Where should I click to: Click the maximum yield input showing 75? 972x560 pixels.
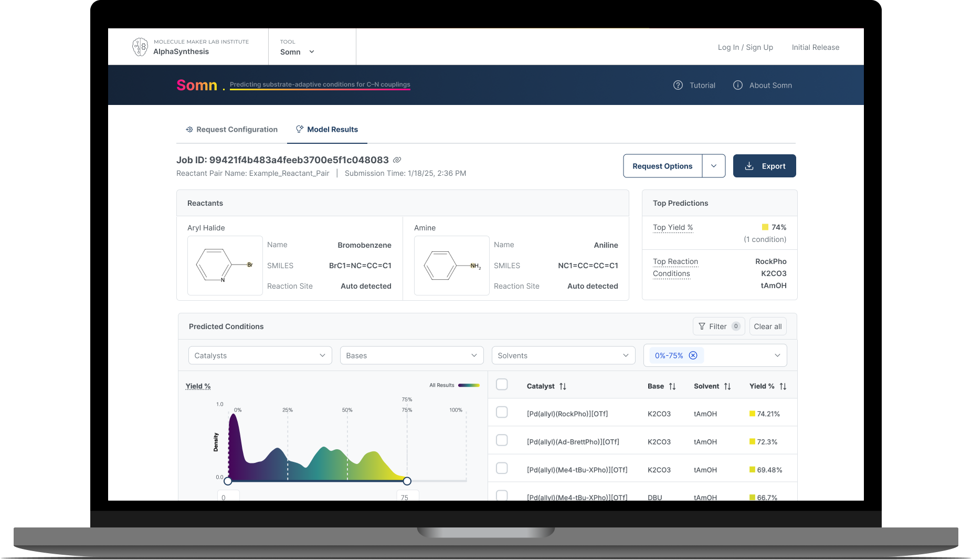click(x=408, y=495)
